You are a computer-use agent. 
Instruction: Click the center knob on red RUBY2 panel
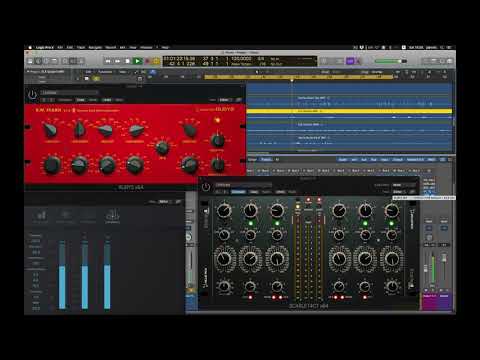(162, 148)
